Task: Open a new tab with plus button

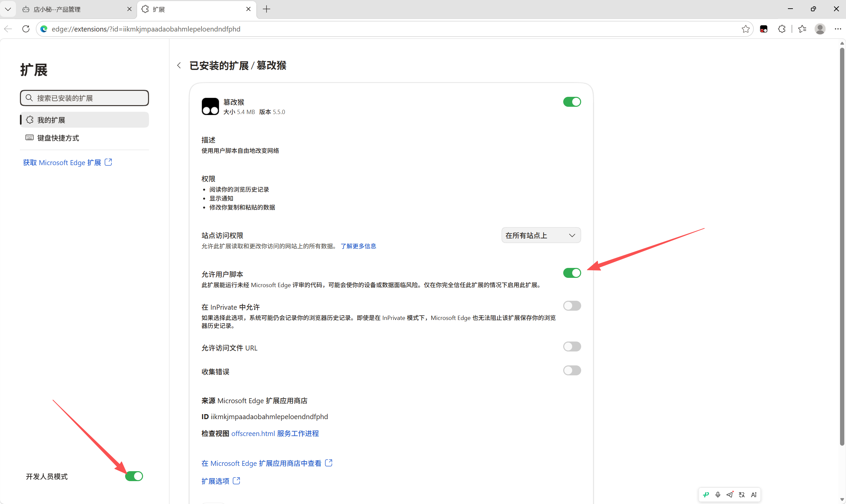Action: pyautogui.click(x=267, y=9)
